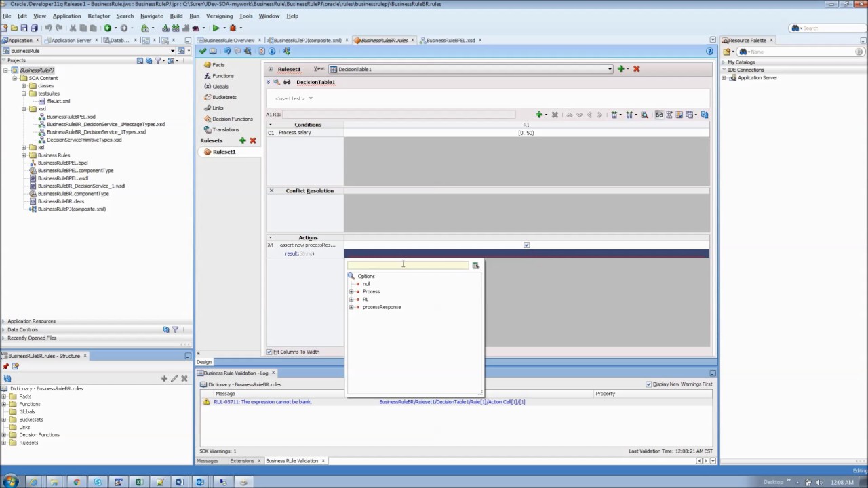This screenshot has height=488, width=868.
Task: Open the Facts section of the rules editor
Action: [218, 65]
